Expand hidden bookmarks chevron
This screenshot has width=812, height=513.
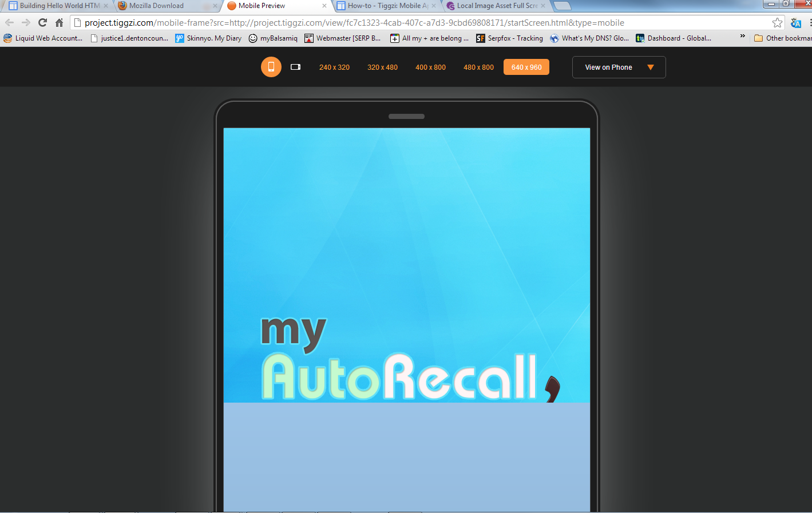click(x=743, y=37)
